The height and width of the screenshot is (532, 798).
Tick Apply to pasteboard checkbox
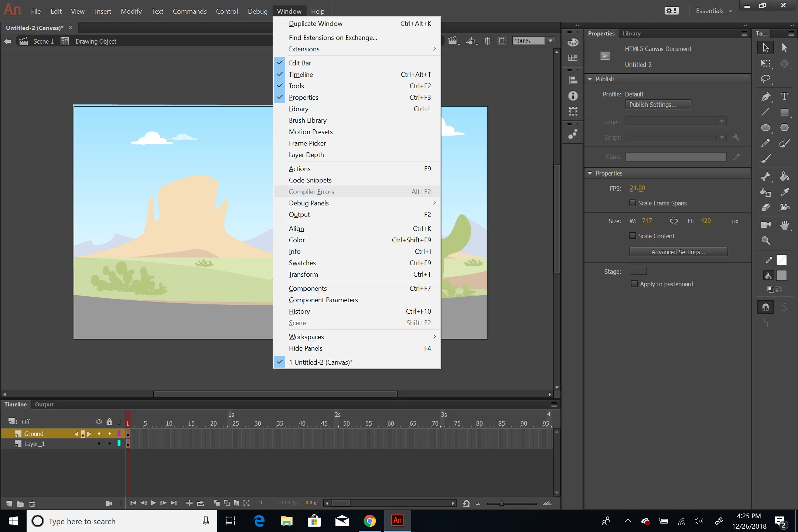coord(634,284)
